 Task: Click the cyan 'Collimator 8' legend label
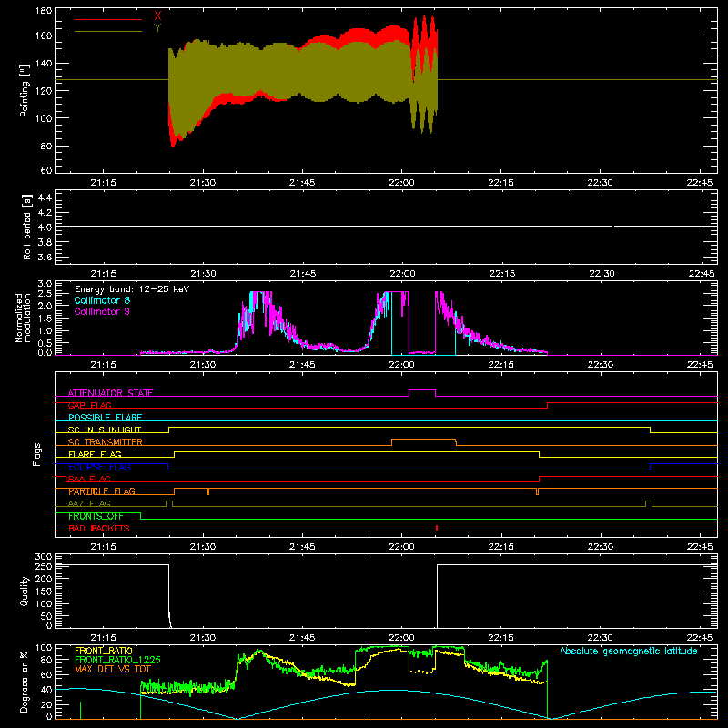click(102, 300)
